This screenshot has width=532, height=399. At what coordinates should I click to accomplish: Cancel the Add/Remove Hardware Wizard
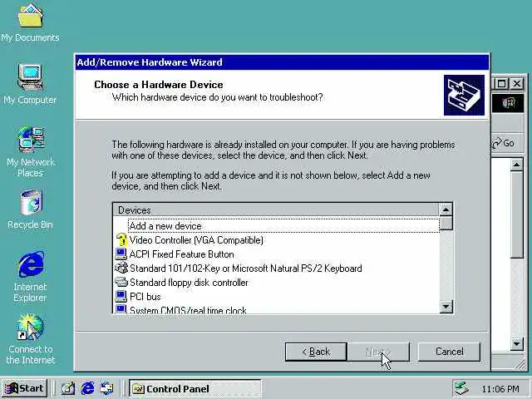coord(449,352)
